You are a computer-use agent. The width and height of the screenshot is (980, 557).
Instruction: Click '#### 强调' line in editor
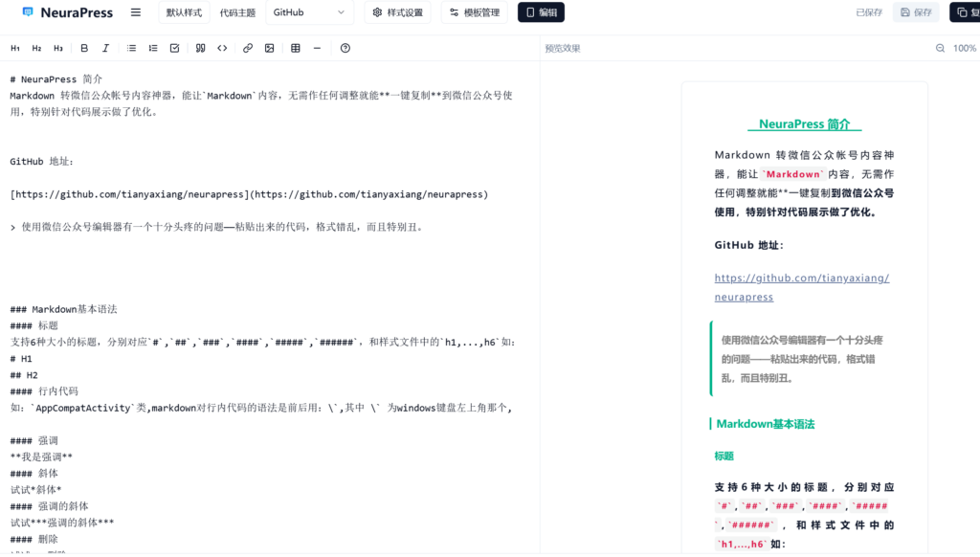34,441
